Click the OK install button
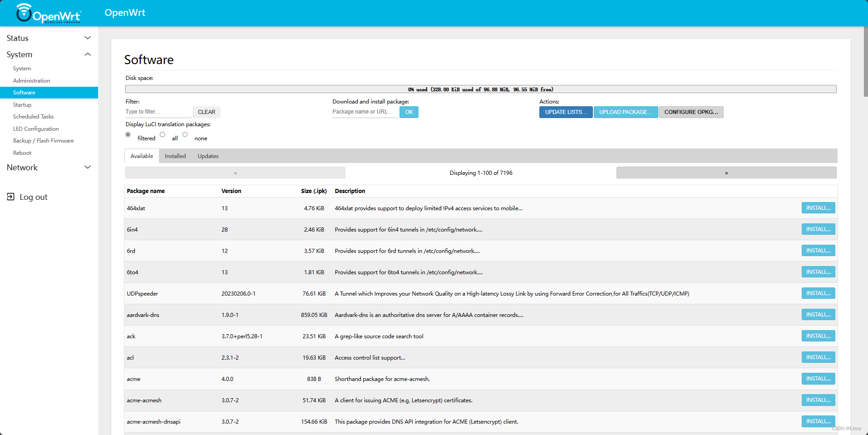The image size is (868, 435). (x=409, y=112)
